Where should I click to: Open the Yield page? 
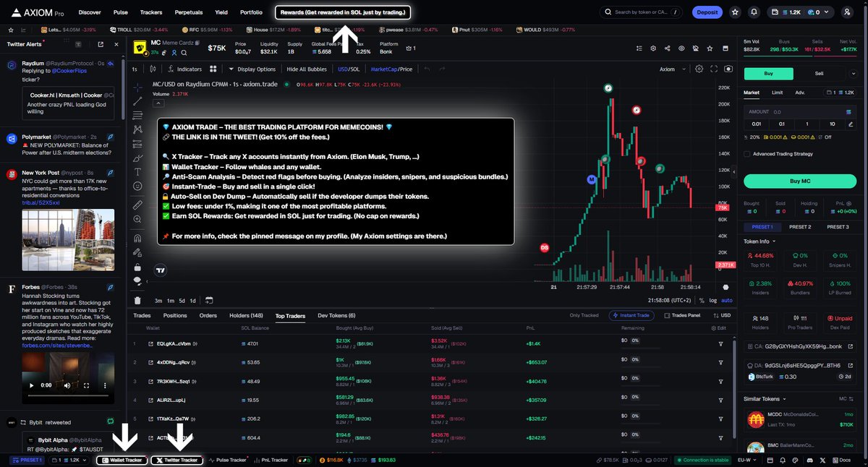tap(221, 12)
